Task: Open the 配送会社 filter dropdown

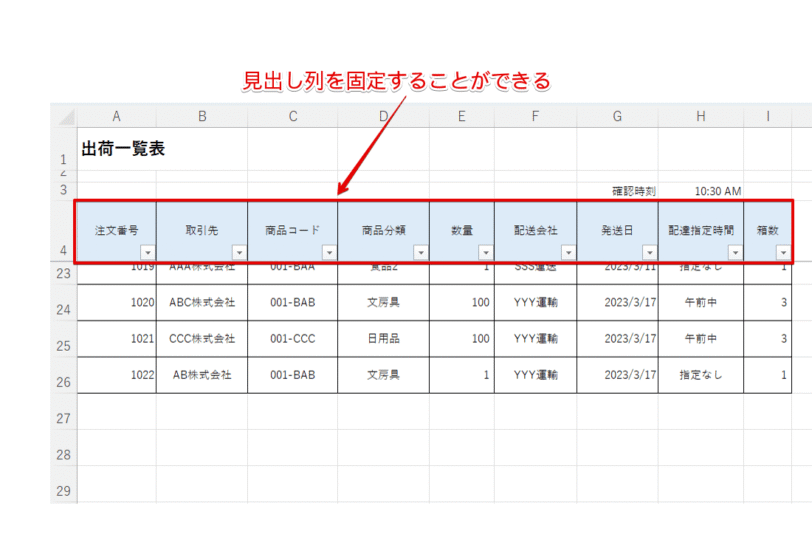Action: click(568, 253)
